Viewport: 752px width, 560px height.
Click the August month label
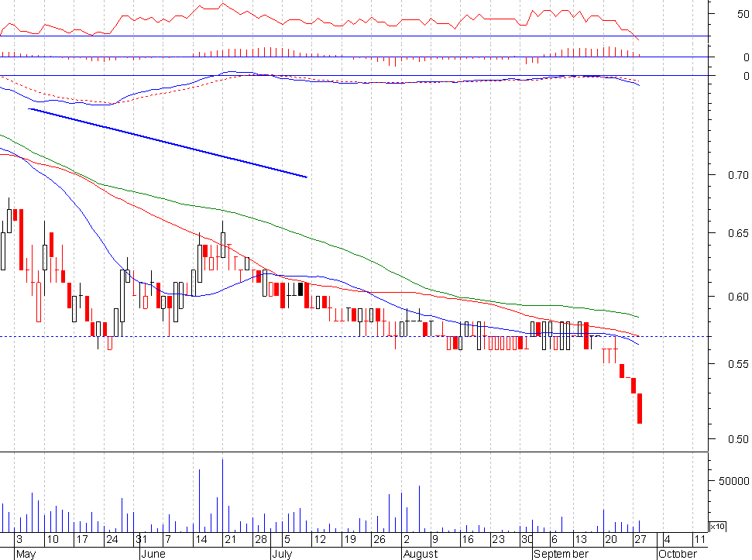coord(421,555)
